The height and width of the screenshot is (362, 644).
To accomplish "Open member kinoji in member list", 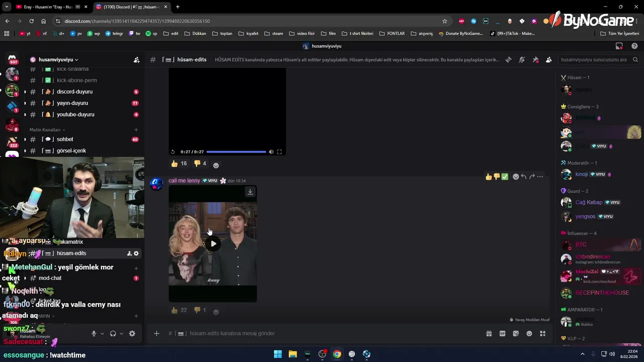I will [x=599, y=174].
